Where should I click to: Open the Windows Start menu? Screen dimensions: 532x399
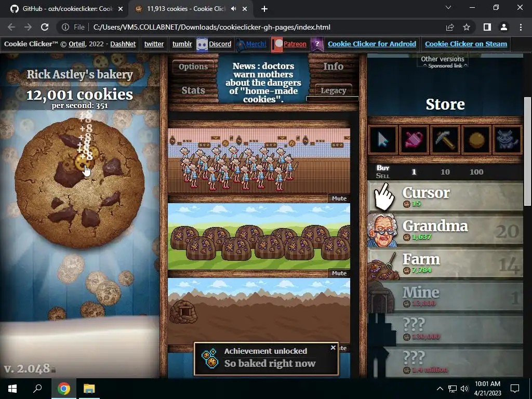pyautogui.click(x=12, y=389)
